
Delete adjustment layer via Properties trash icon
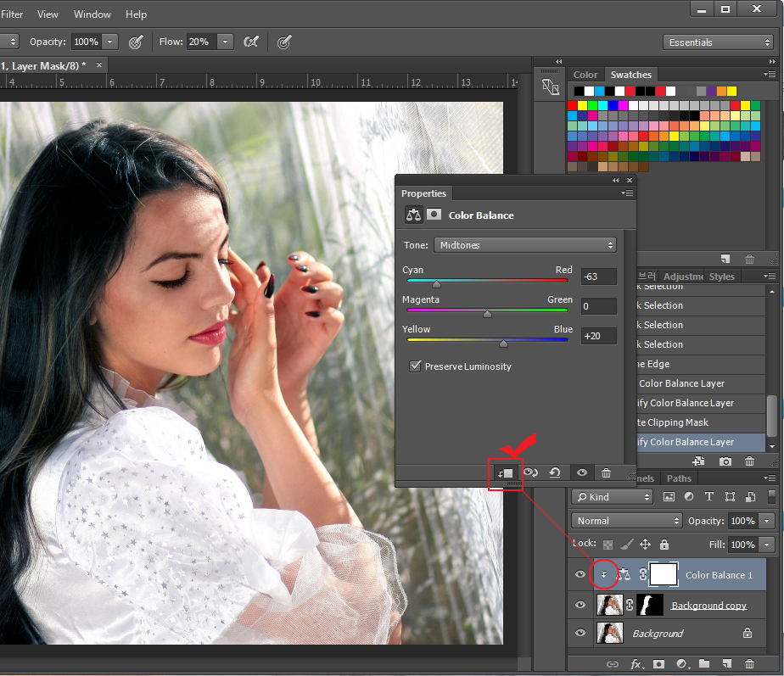tap(606, 472)
